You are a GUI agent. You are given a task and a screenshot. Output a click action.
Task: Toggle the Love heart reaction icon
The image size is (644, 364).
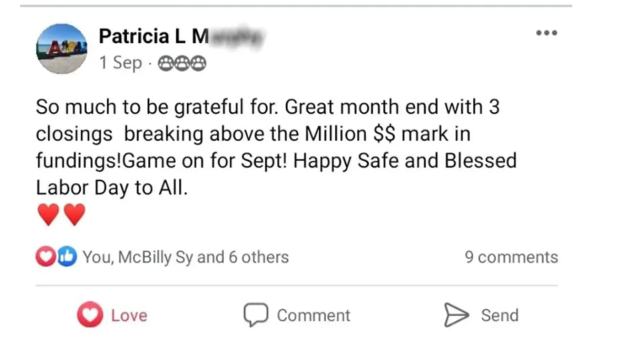click(x=89, y=315)
